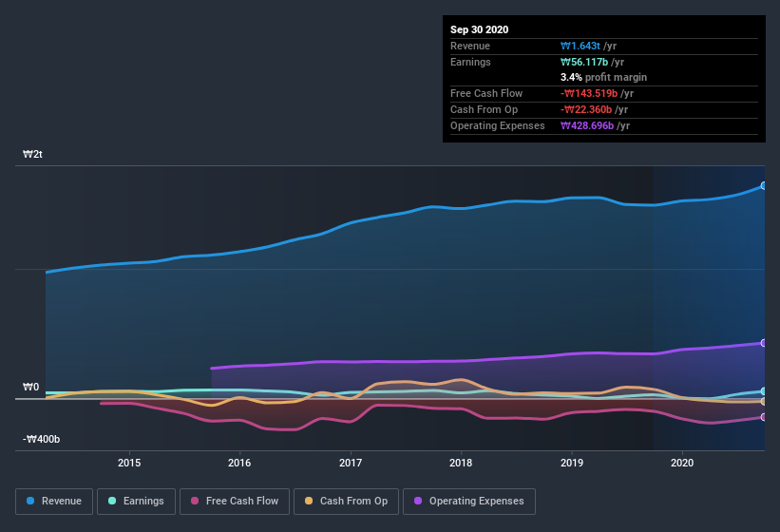Viewport: 780px width, 532px height.
Task: Click the Operating Expenses label in tooltip
Action: pos(498,125)
